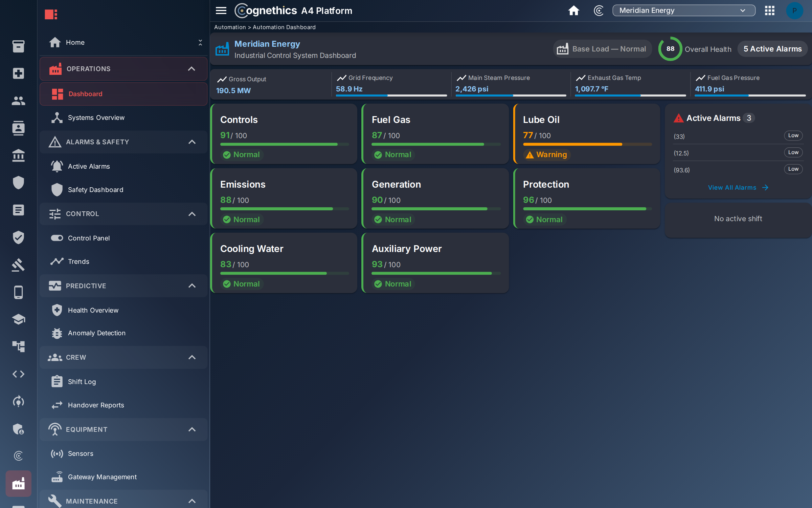Open Trends in the sidebar

(x=123, y=261)
